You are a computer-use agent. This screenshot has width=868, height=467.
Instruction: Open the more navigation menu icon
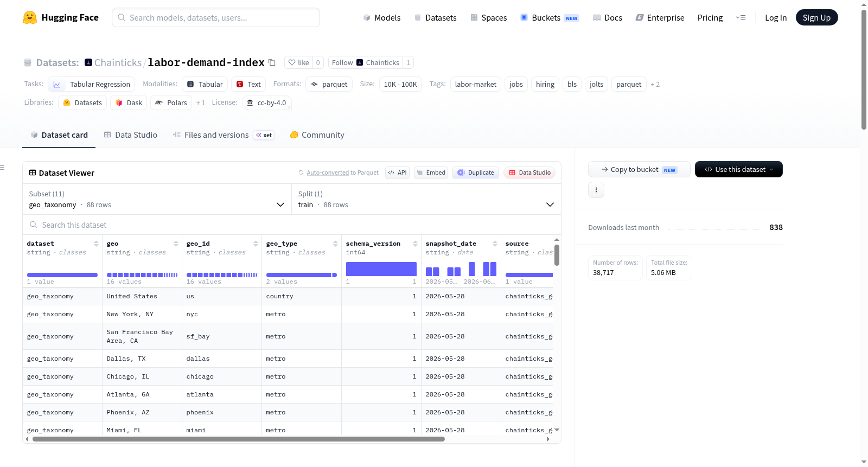741,17
